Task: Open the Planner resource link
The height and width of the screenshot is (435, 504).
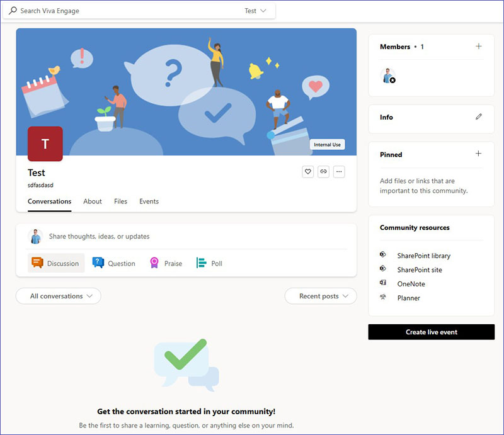Action: pos(408,298)
